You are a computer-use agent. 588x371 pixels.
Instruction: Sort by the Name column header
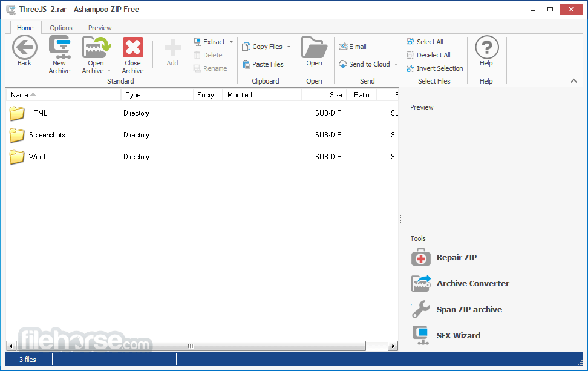(x=64, y=95)
